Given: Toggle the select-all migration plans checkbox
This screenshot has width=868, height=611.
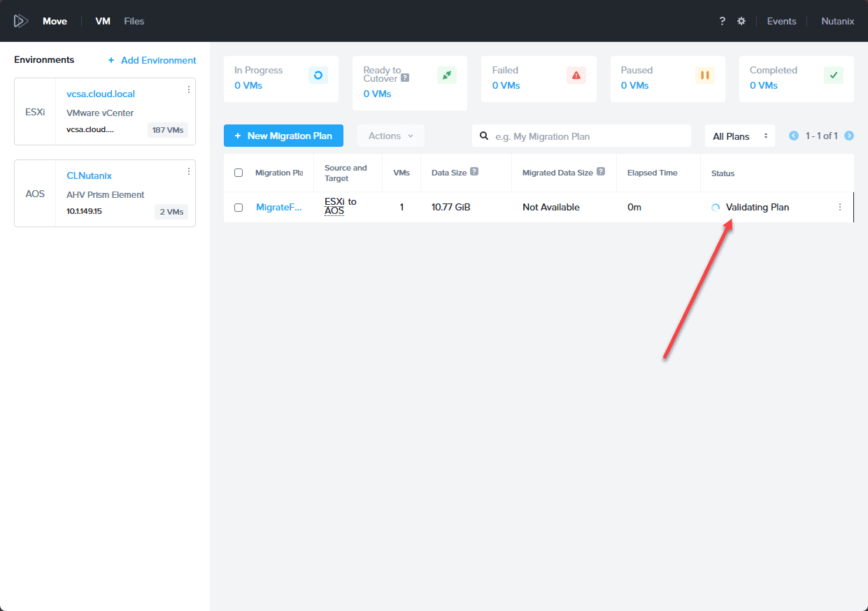Looking at the screenshot, I should pos(239,173).
